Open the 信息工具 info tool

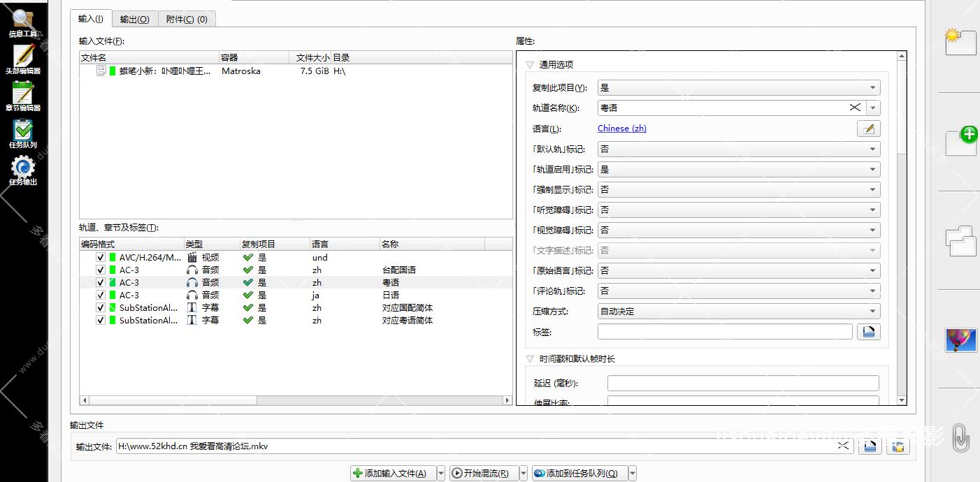(x=23, y=22)
